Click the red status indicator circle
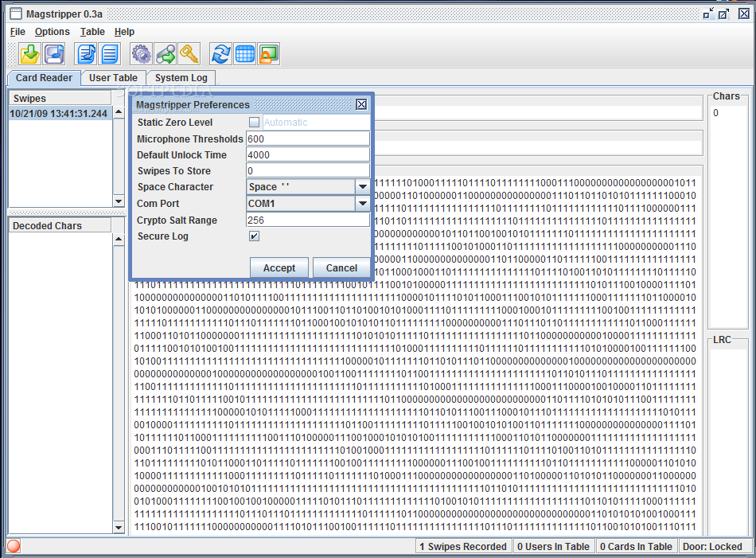Viewport: 756px width, 558px height. pos(14,546)
